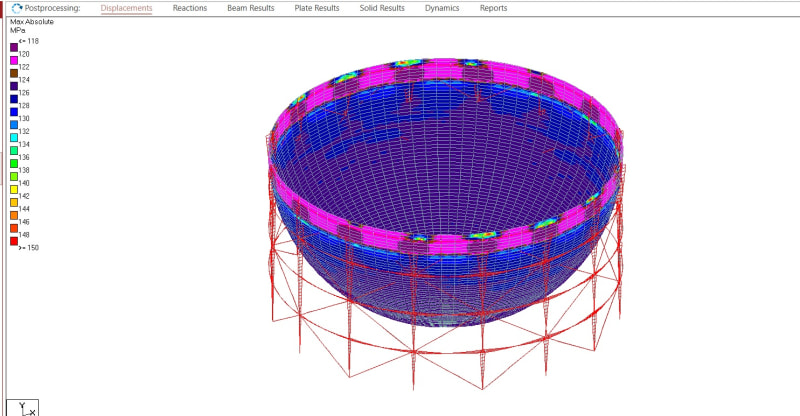Select the navy 126 legend swatch
Screen dimensions: 800x416
click(14, 99)
